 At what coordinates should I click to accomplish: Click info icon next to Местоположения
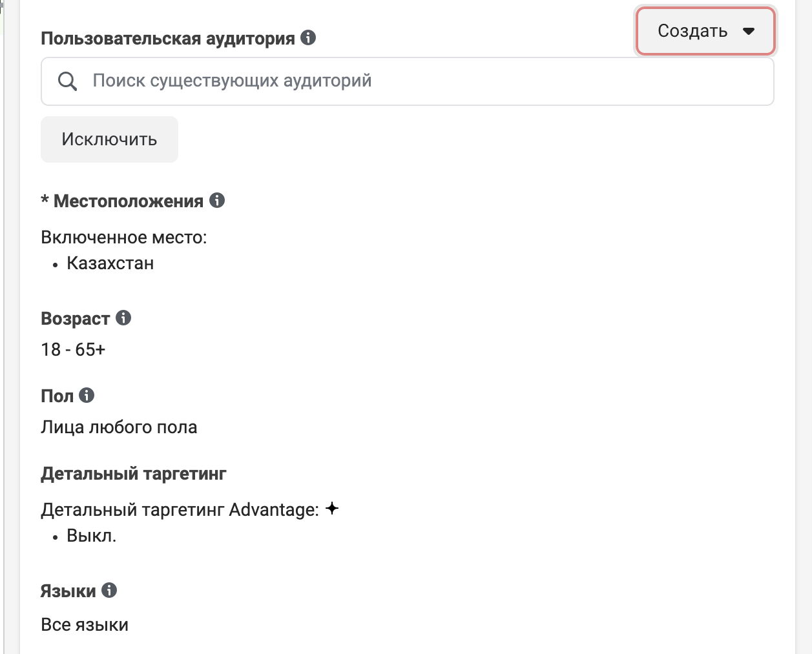217,200
